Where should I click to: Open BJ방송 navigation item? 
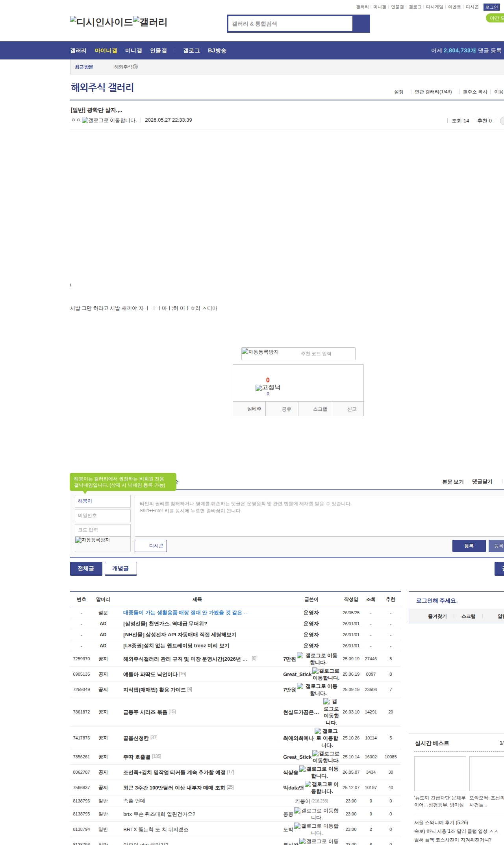point(217,51)
